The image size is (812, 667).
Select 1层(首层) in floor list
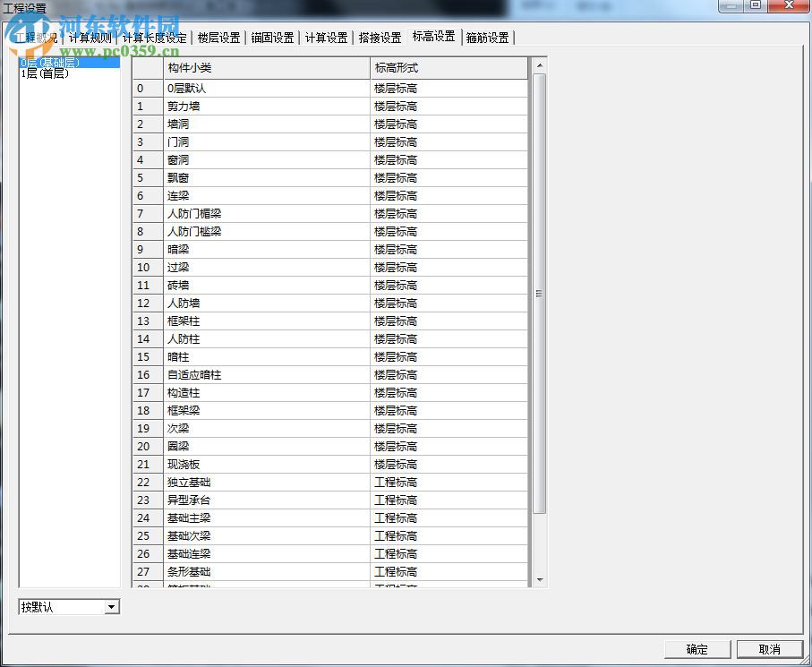70,73
